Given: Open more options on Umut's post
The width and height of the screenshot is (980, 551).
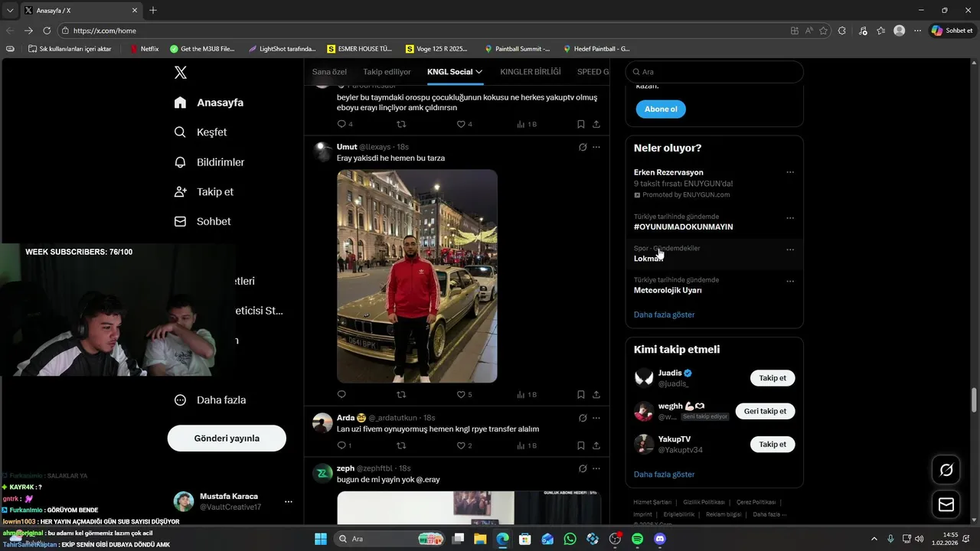Looking at the screenshot, I should [596, 147].
